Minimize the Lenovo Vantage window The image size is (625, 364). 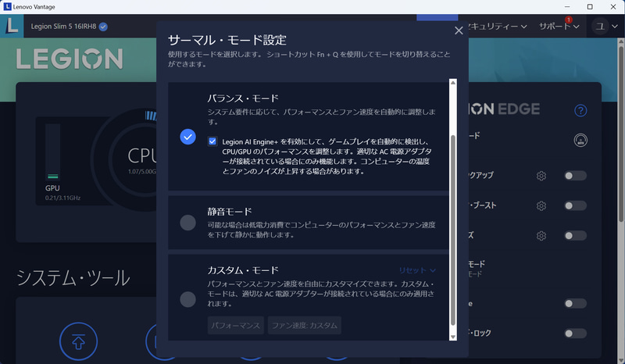[567, 7]
